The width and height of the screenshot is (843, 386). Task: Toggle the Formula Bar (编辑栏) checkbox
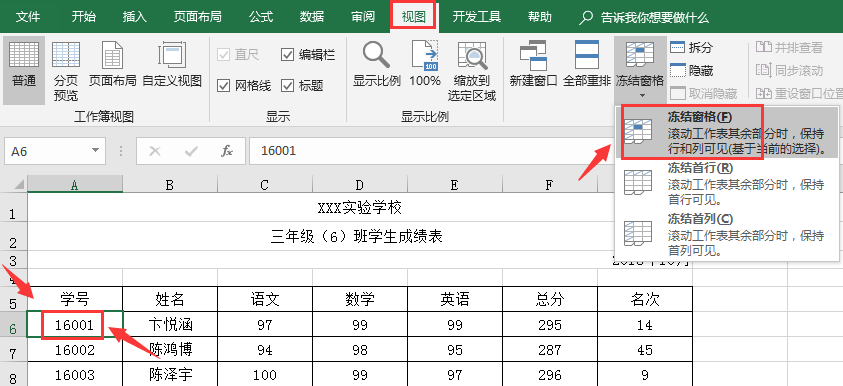point(288,54)
